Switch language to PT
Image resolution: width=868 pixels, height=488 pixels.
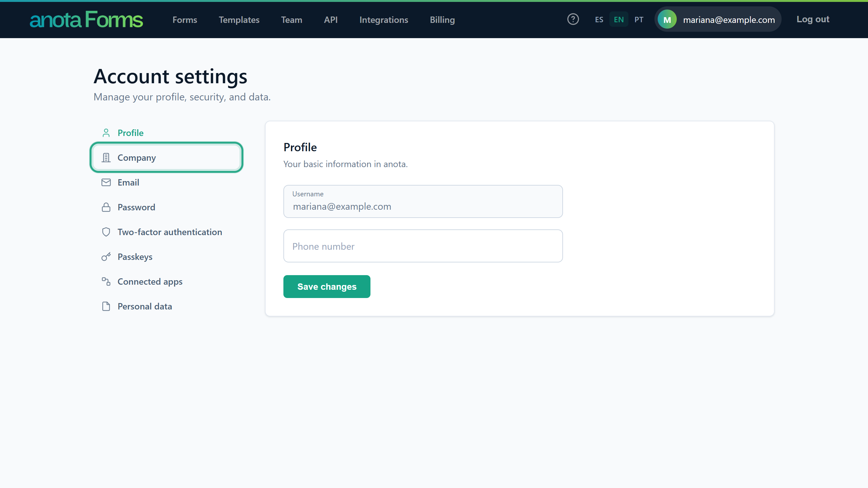[x=639, y=20]
